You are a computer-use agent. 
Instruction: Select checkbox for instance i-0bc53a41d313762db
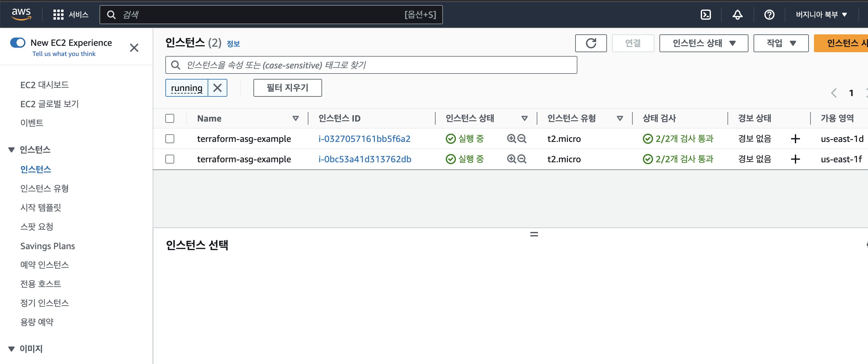point(170,159)
